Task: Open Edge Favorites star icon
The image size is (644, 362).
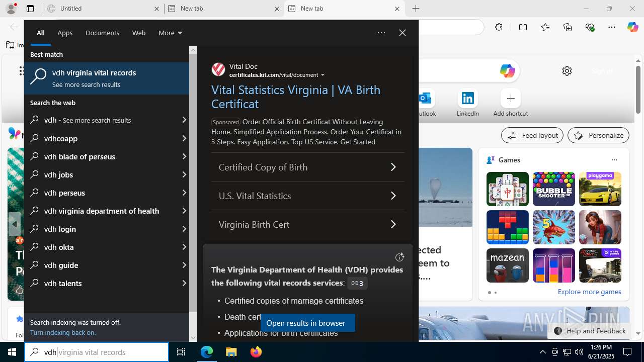Action: [545, 27]
